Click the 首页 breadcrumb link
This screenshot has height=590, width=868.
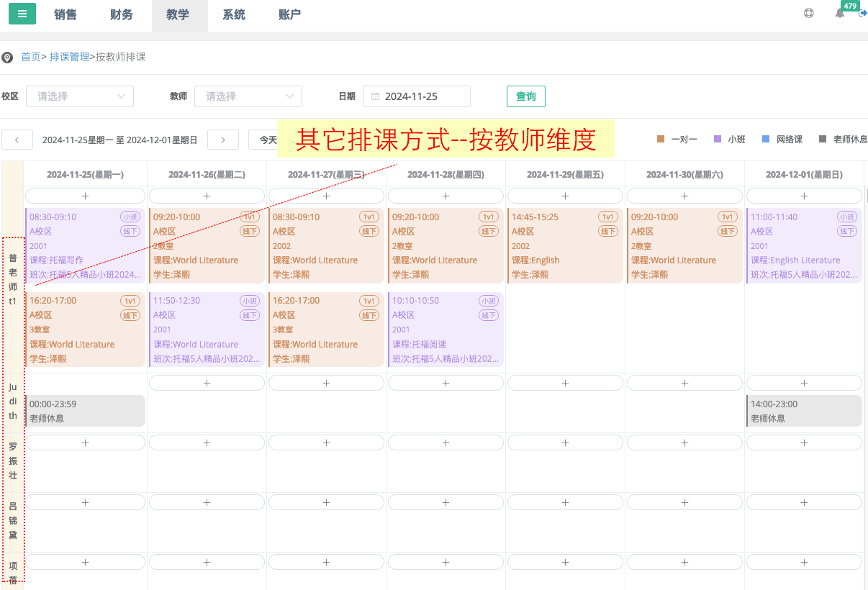tap(31, 57)
